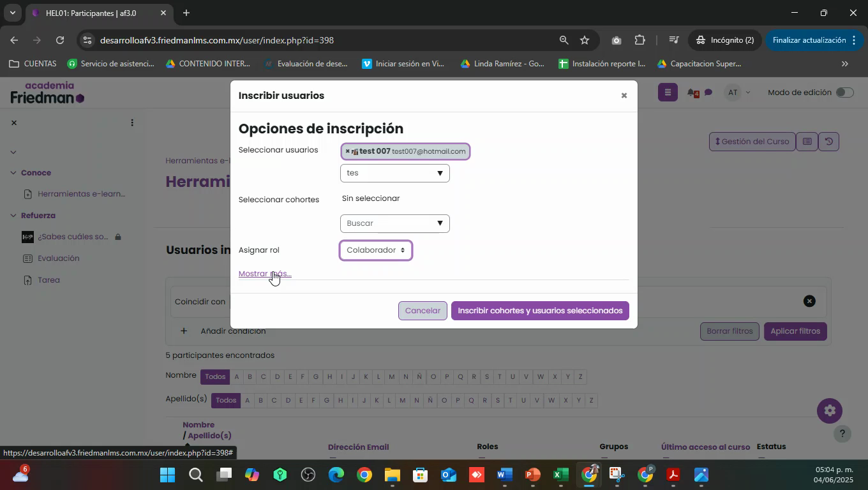Open the Evaluación sidebar item

coord(59,258)
